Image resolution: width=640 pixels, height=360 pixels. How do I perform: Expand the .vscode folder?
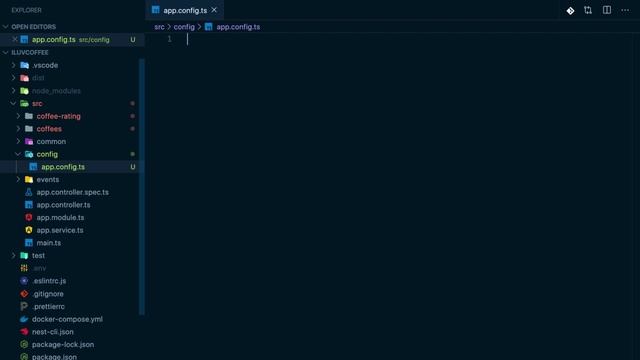(13, 65)
